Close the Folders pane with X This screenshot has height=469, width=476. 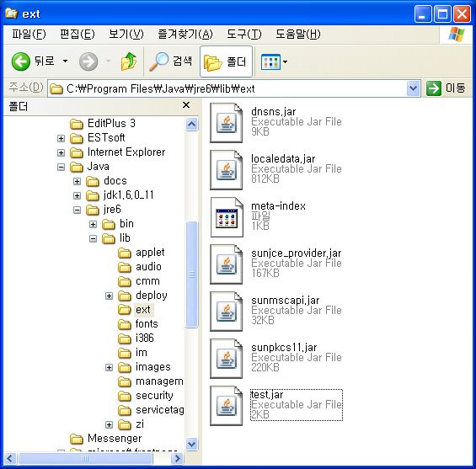point(186,105)
